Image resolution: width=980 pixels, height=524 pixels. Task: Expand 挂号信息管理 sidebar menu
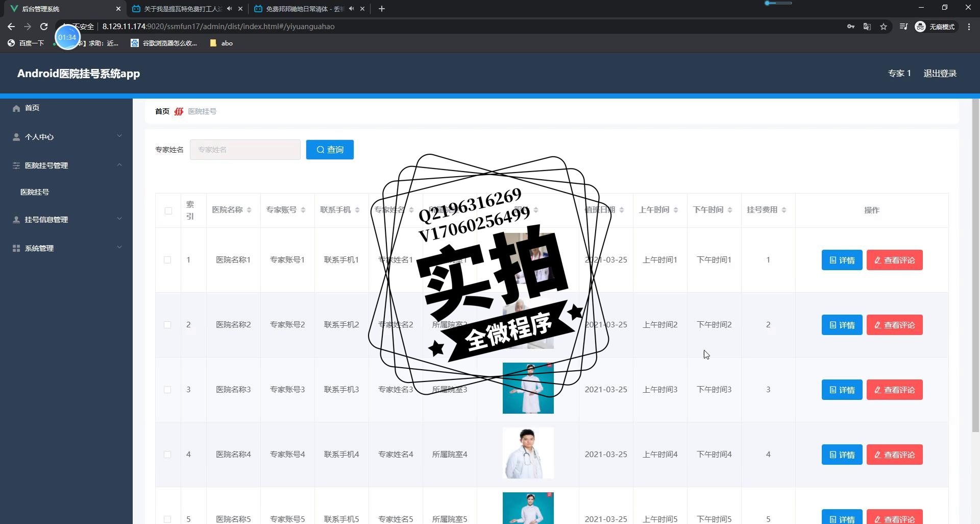pyautogui.click(x=66, y=220)
